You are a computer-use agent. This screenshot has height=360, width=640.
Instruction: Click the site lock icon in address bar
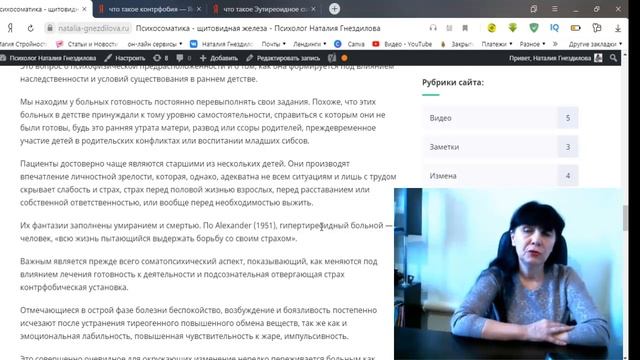pyautogui.click(x=50, y=28)
